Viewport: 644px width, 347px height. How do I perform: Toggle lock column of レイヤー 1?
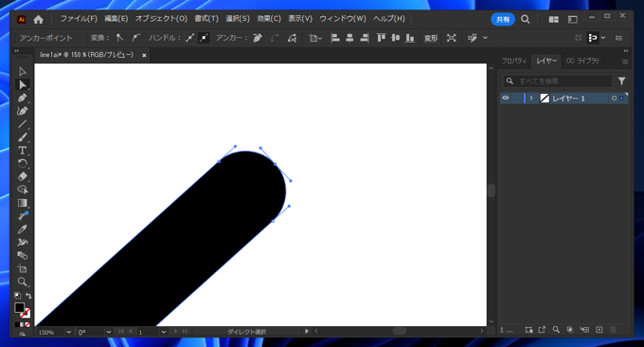(517, 98)
